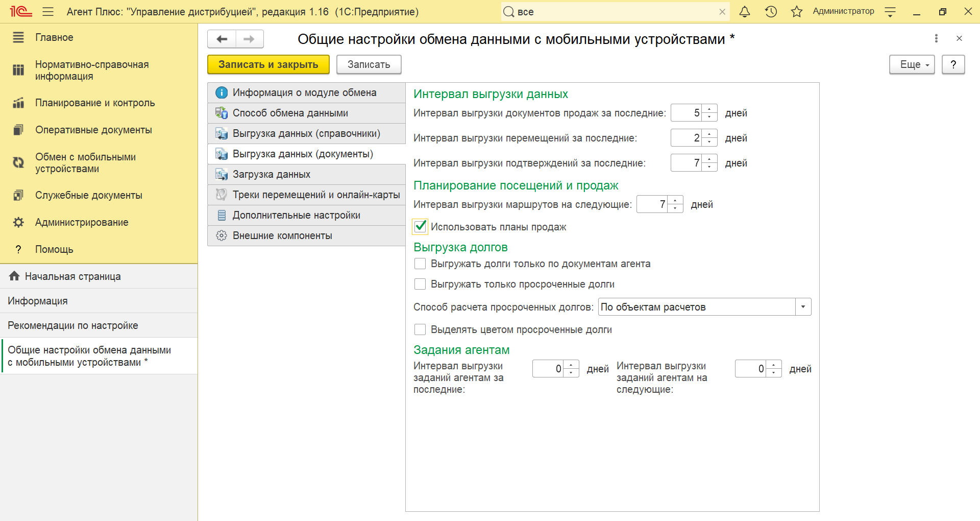Enable 'Выгружать только просроченные долги' checkbox
The width and height of the screenshot is (980, 521).
coord(420,284)
